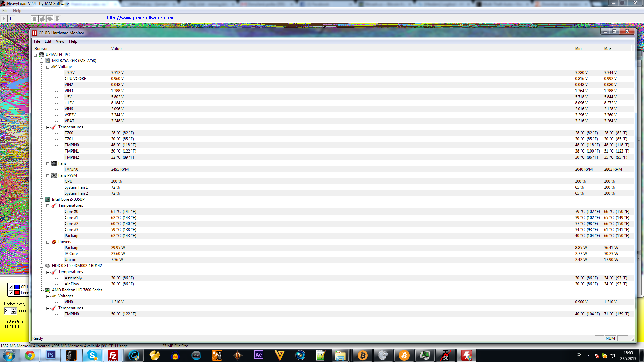Click the Powers flame icon
This screenshot has height=362, width=644.
point(54,242)
